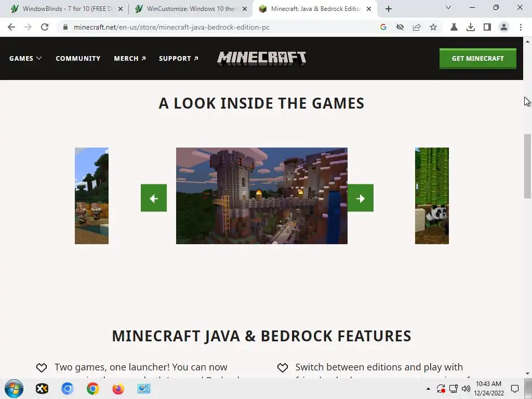Click the Show desktop strip on the taskbar
The image size is (532, 399).
(x=528, y=389)
